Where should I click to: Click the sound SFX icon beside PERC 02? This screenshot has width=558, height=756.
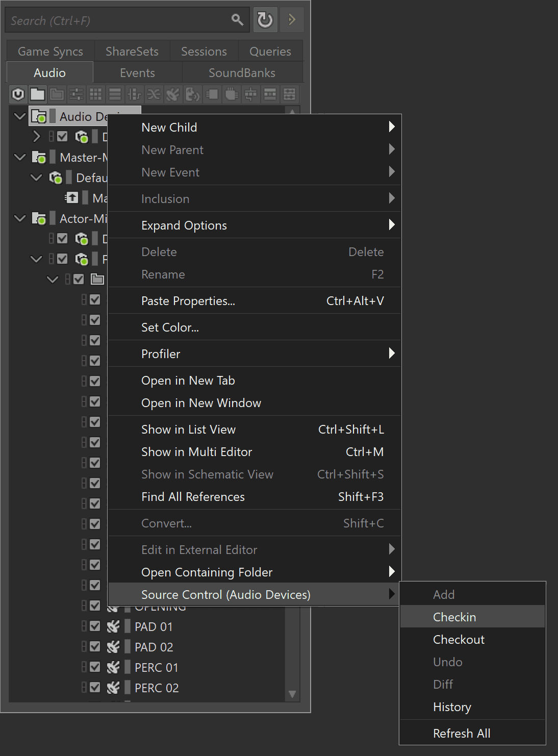113,688
